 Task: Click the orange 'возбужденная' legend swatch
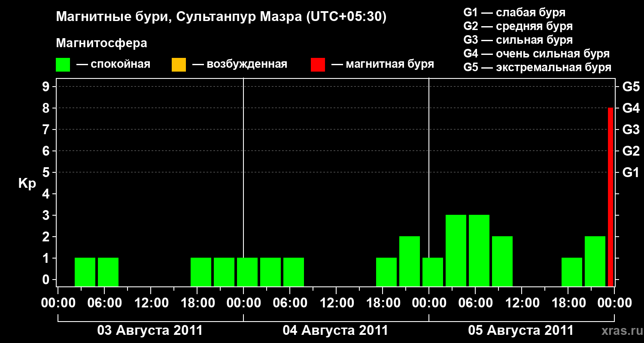tap(179, 65)
